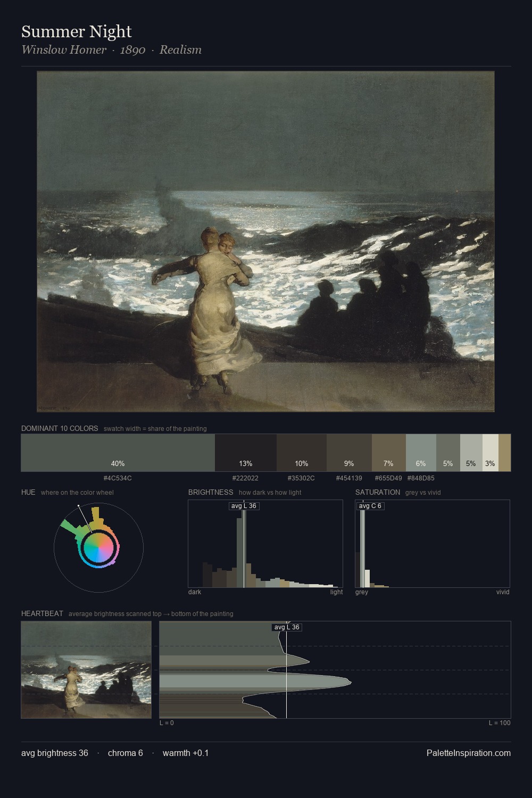The image size is (532, 798).
Task: Pick the 10% dark brown swatch
Action: [x=302, y=453]
